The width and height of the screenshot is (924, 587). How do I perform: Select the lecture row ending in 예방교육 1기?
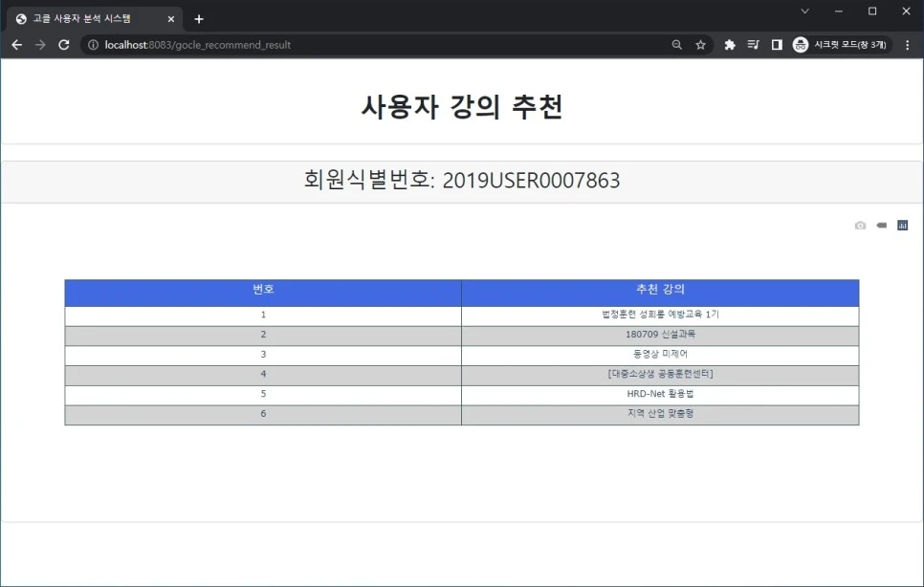(660, 316)
